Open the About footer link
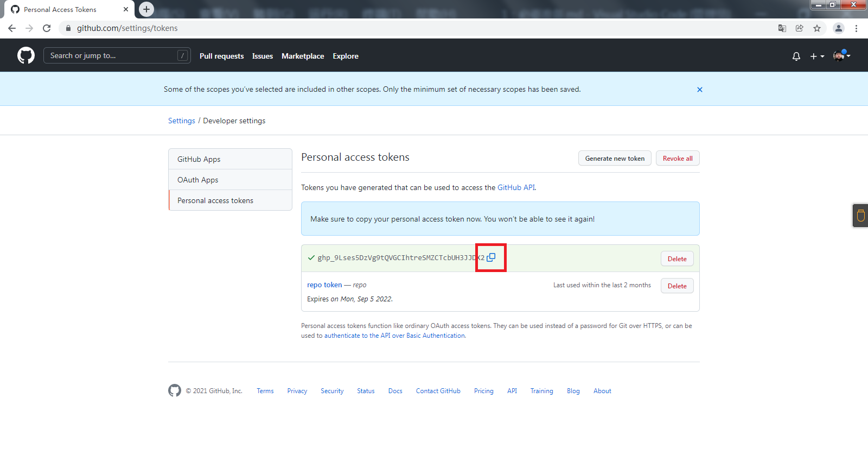868x467 pixels. [x=602, y=391]
